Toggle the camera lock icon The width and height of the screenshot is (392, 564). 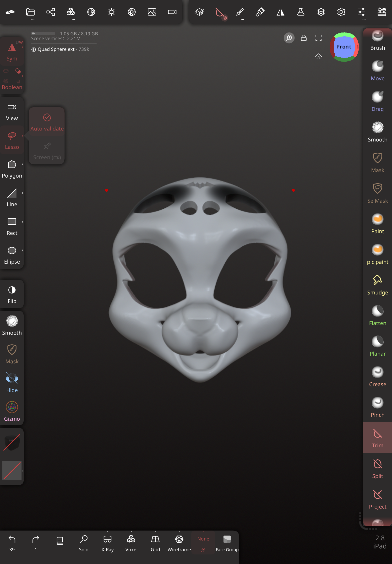[x=304, y=38]
